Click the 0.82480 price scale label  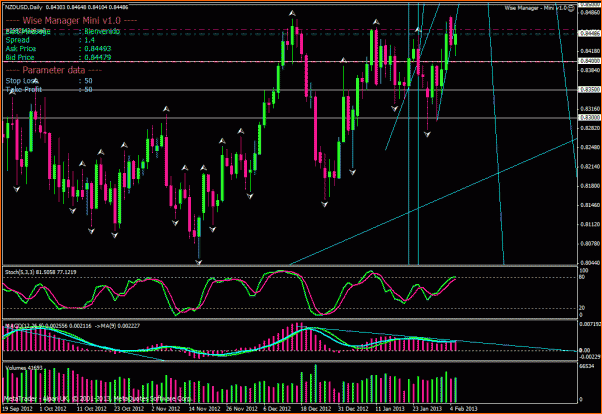click(590, 147)
